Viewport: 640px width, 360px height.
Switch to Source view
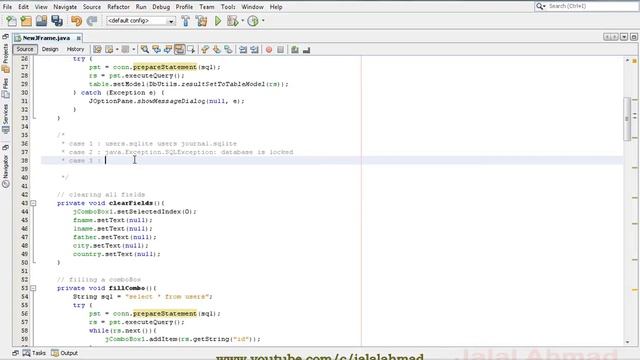(25, 49)
